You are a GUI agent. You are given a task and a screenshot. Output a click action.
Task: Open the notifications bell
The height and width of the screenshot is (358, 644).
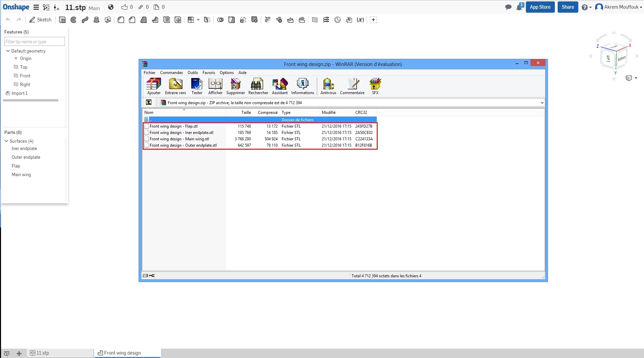coord(520,7)
